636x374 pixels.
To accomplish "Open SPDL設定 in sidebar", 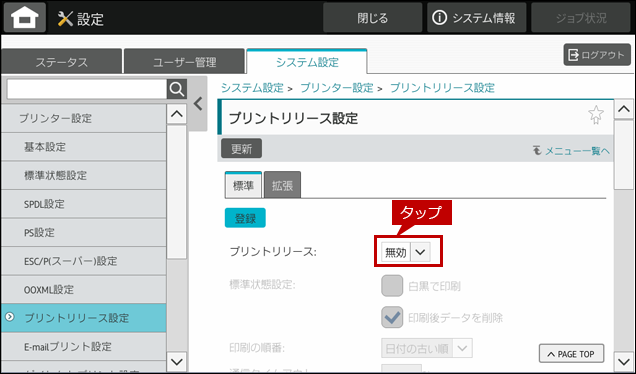I will [x=84, y=204].
